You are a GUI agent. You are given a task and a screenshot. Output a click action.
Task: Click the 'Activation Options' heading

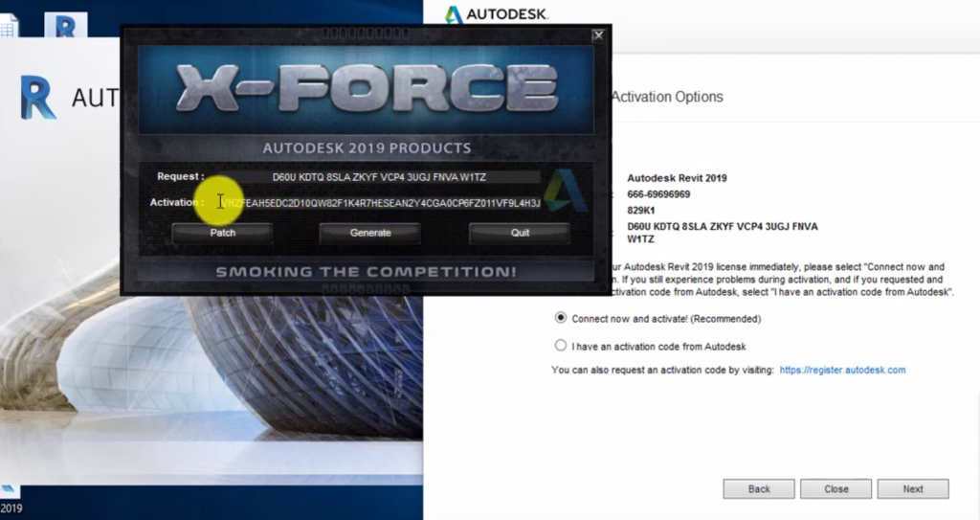point(667,97)
